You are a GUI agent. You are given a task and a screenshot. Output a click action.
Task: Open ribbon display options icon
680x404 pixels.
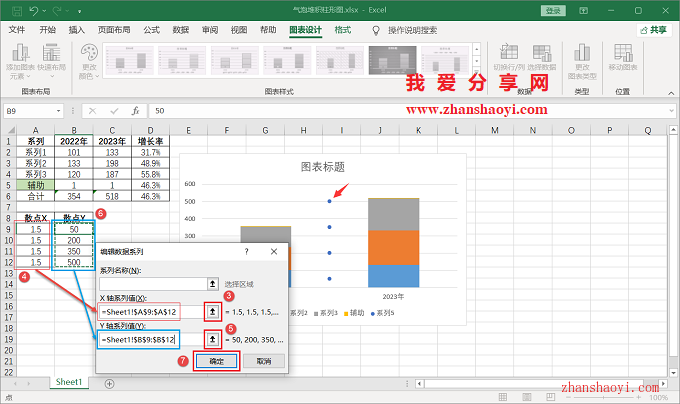(584, 11)
